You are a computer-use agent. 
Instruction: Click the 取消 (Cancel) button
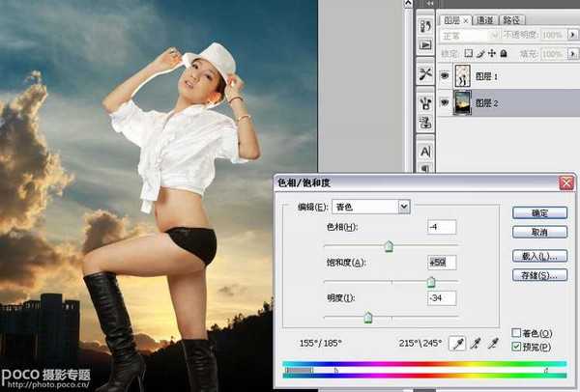(540, 233)
